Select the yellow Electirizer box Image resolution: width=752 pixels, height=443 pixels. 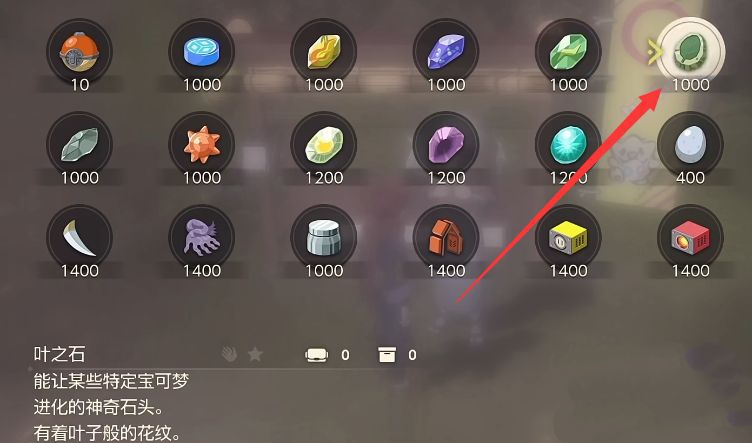[x=568, y=238]
